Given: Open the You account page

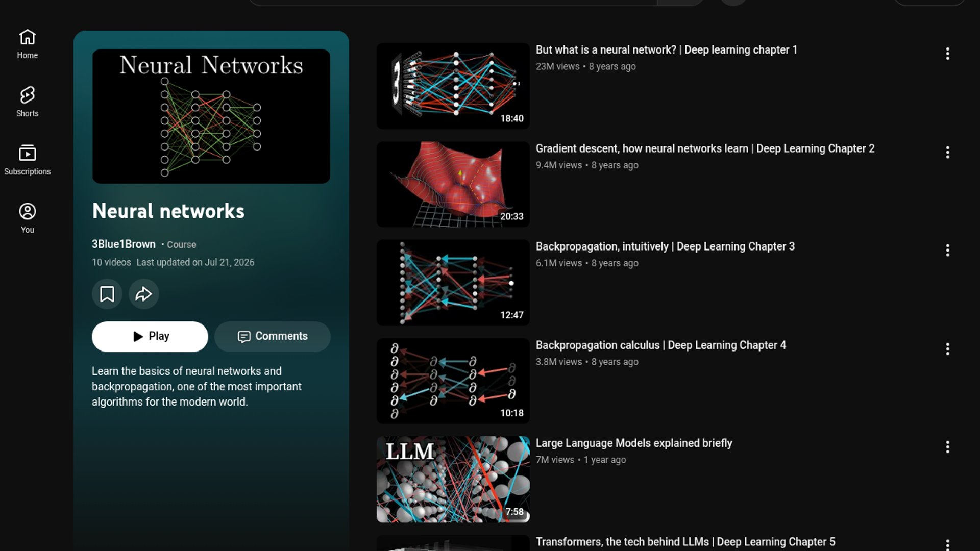Looking at the screenshot, I should click(x=28, y=218).
